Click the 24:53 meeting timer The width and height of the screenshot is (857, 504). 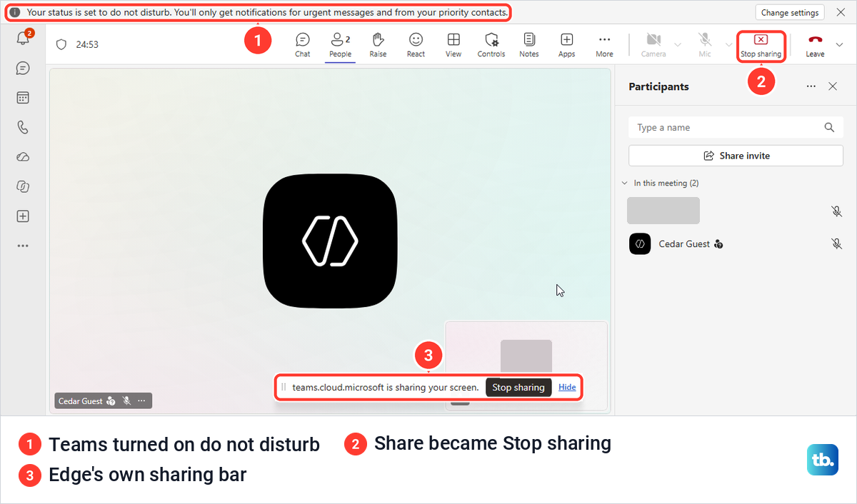click(x=87, y=44)
